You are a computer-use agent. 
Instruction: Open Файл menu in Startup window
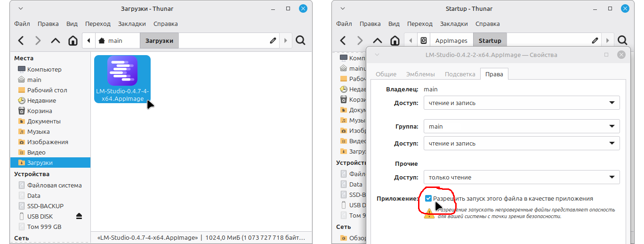tap(344, 24)
